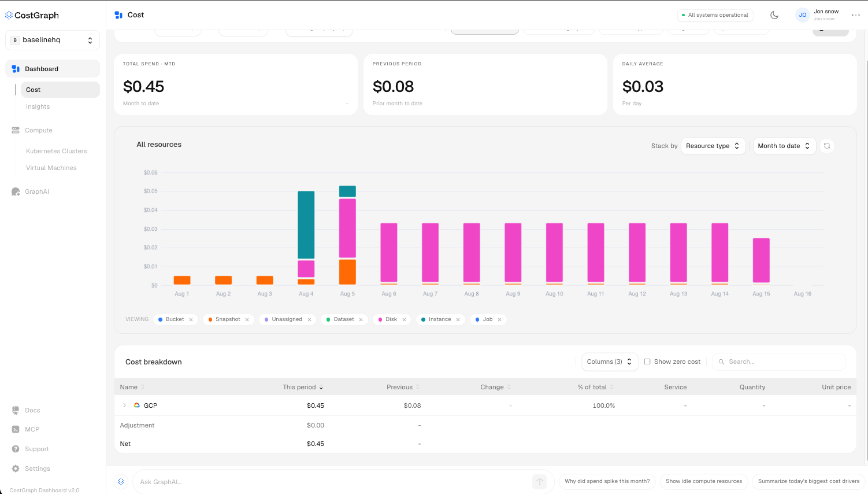Enable the Show zero cost checkbox
The width and height of the screenshot is (868, 494).
pos(647,362)
